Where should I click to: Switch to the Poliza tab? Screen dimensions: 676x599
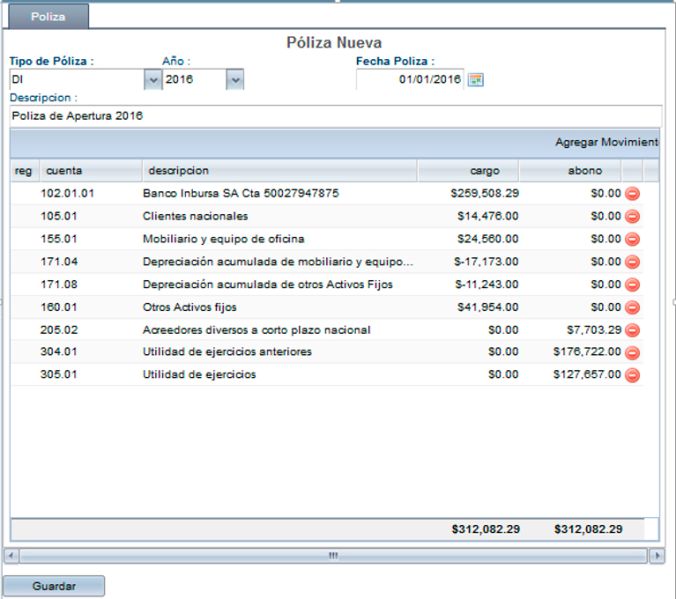[47, 17]
